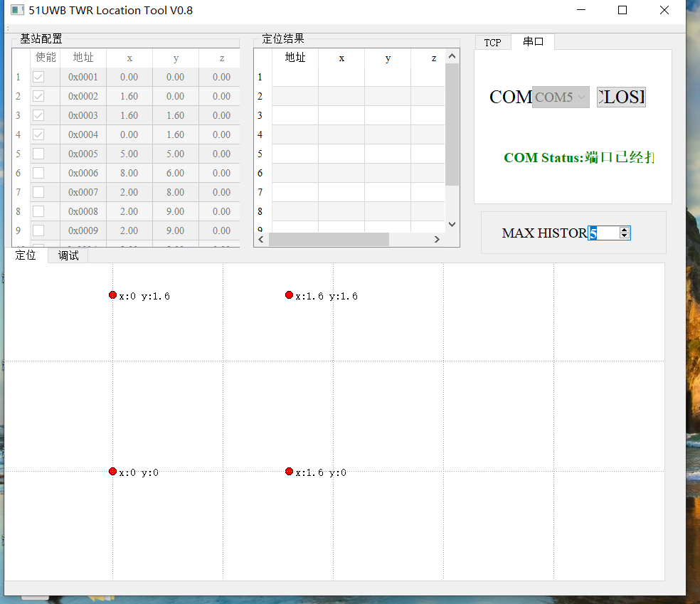Screen dimensions: 700x604
Task: Open the COM5 serial port dropdown
Action: 561,97
